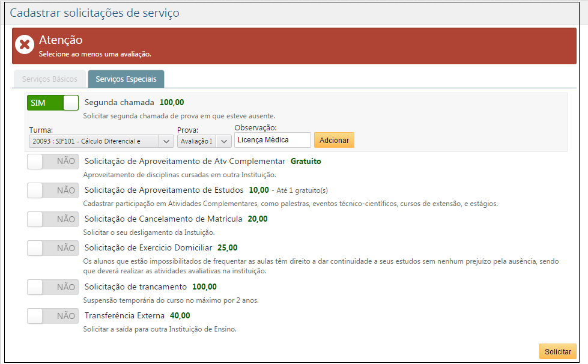Click the Observação text field

coord(272,140)
